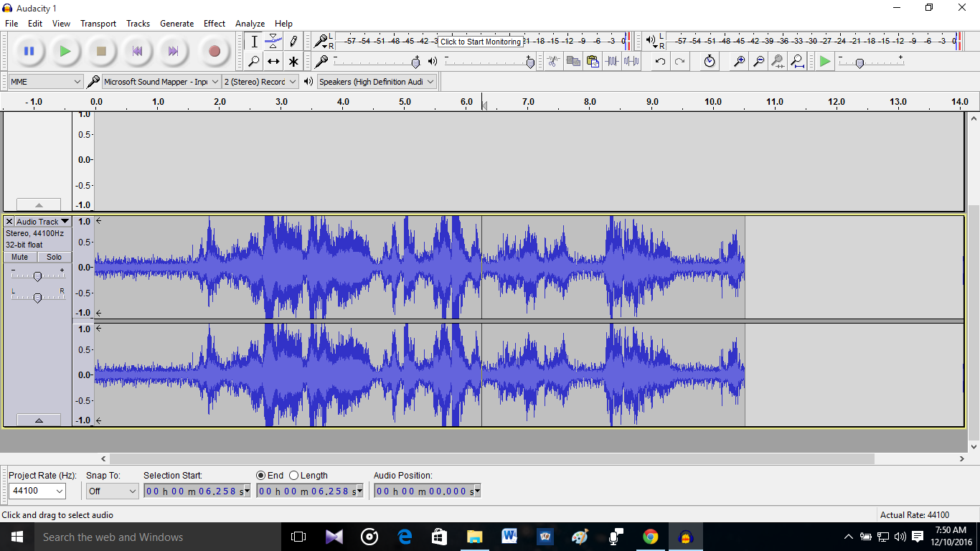Select the Envelope tool
980x551 pixels.
tap(273, 42)
